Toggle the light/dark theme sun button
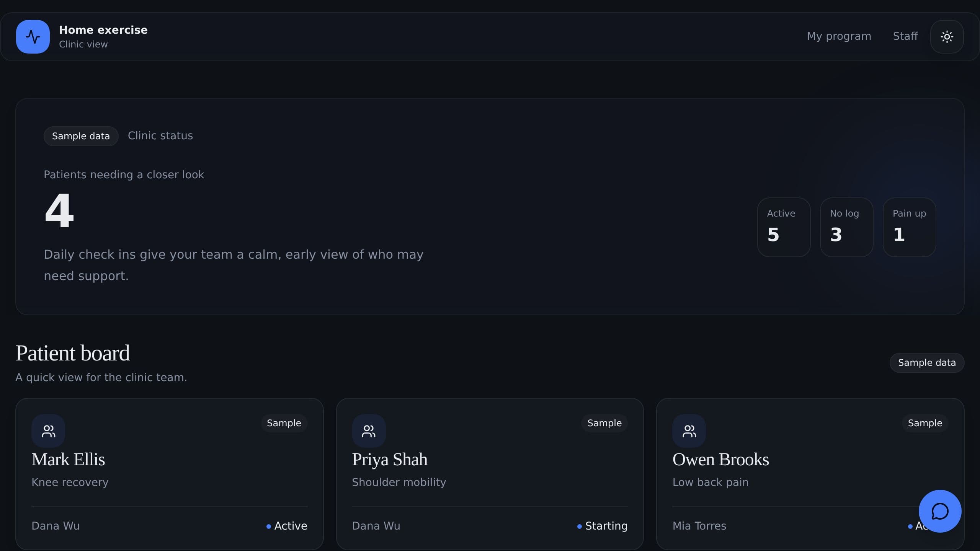Screen dimensions: 980x551 (947, 37)
